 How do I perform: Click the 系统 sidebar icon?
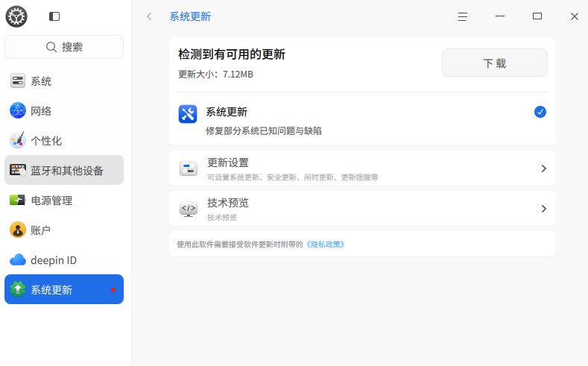18,81
